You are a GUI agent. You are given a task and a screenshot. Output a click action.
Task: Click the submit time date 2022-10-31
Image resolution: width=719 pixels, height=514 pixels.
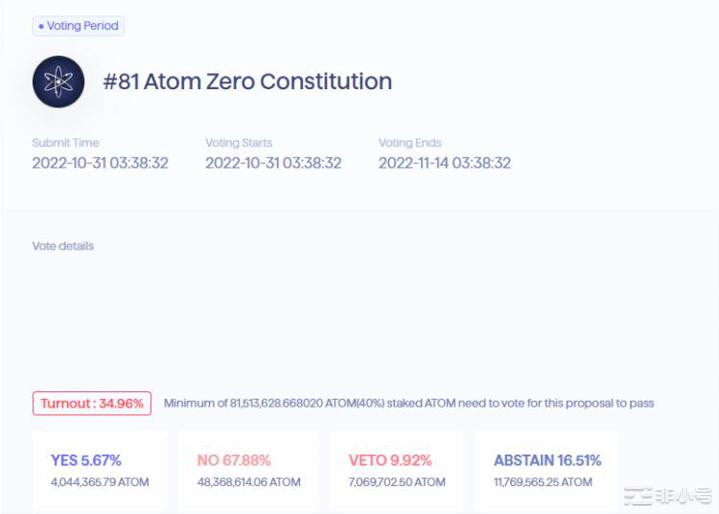pyautogui.click(x=100, y=163)
